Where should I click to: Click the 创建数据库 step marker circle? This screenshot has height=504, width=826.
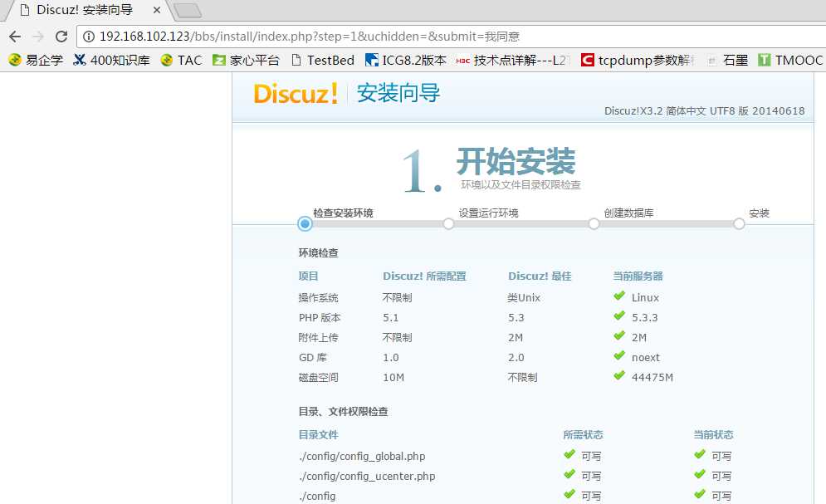[594, 224]
